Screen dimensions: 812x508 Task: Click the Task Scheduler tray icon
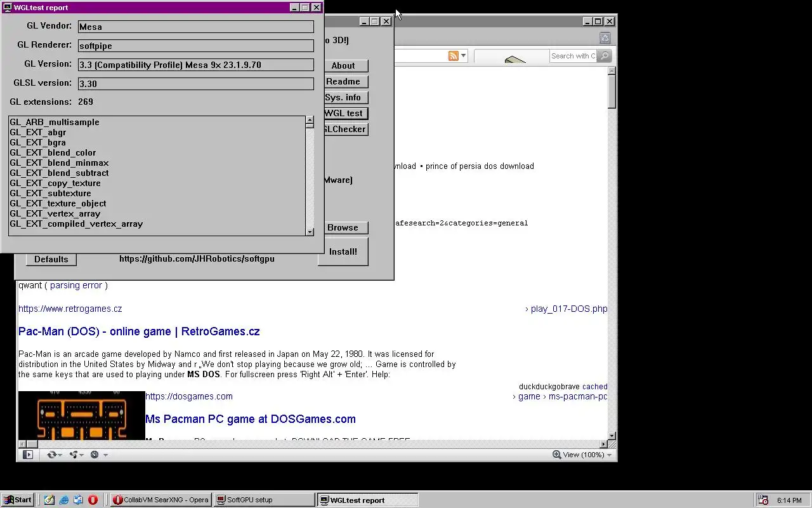coord(764,500)
